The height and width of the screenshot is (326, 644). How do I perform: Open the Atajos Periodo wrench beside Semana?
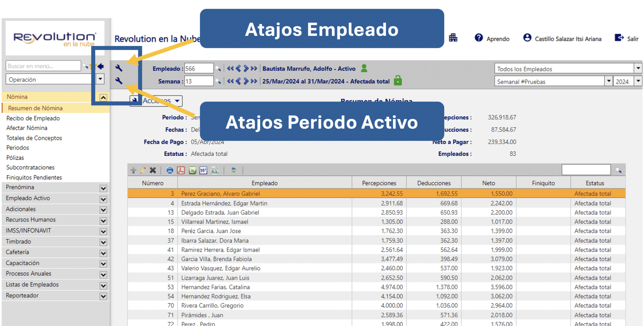click(119, 81)
